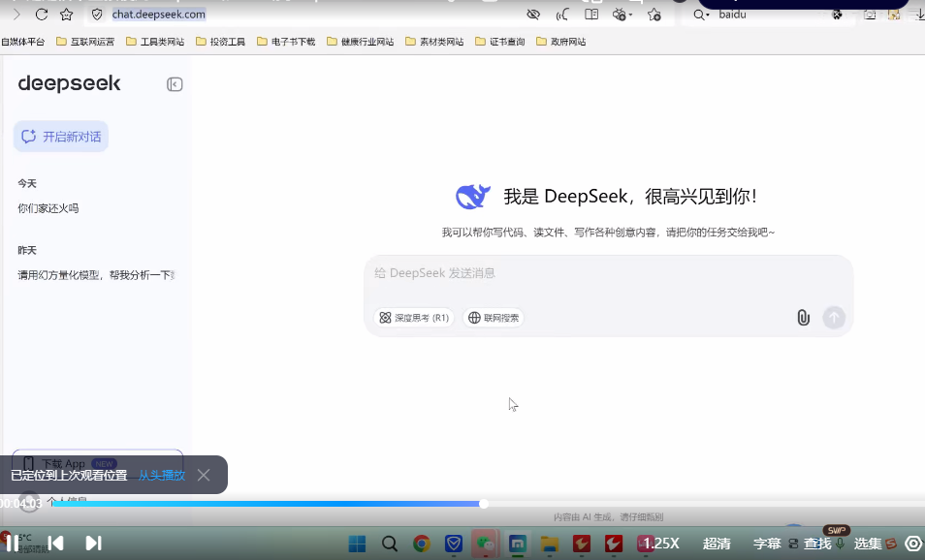Bookmark the page with the star icon
The height and width of the screenshot is (560, 925).
[x=67, y=15]
